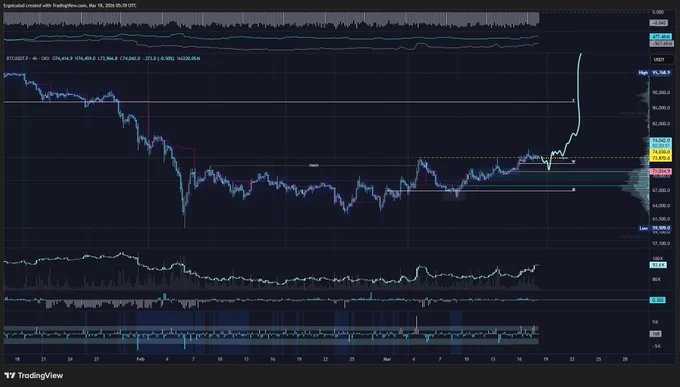This screenshot has height=387, width=680.
Task: Click the drawn projection curve peak near 22
Action: 580,55
